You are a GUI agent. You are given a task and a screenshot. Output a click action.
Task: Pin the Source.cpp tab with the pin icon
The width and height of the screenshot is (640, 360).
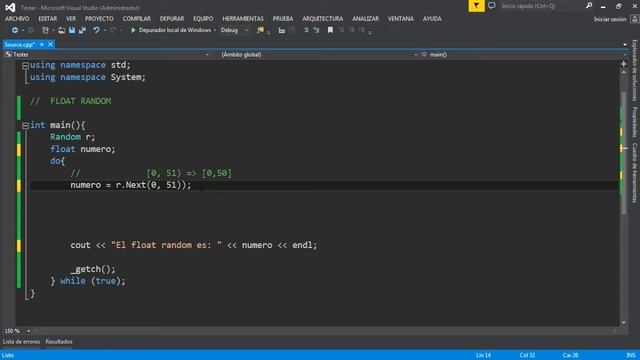(x=42, y=44)
